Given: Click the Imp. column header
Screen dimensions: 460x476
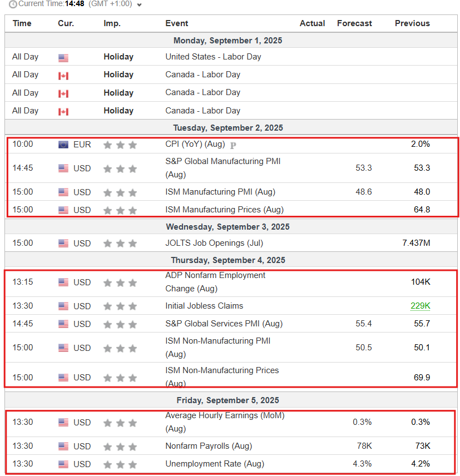Looking at the screenshot, I should tap(112, 23).
